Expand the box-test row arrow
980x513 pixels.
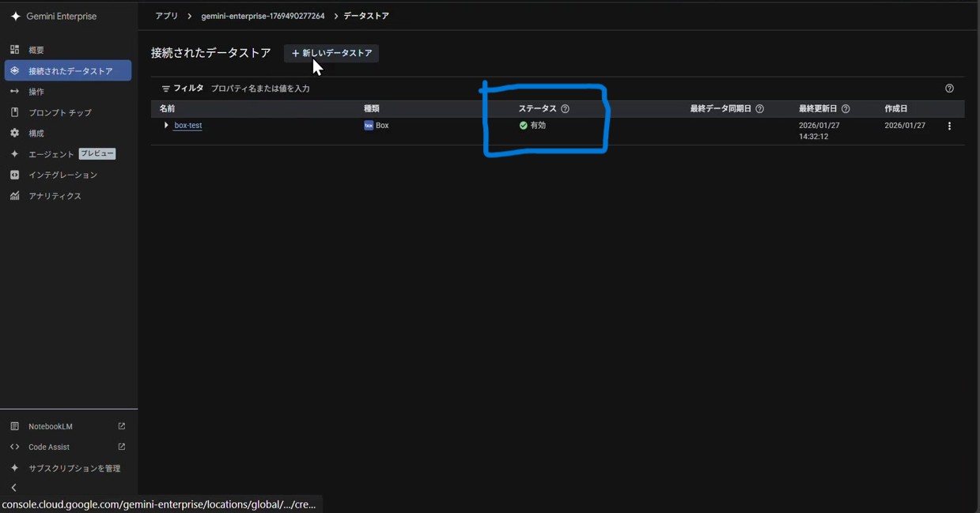pos(166,126)
